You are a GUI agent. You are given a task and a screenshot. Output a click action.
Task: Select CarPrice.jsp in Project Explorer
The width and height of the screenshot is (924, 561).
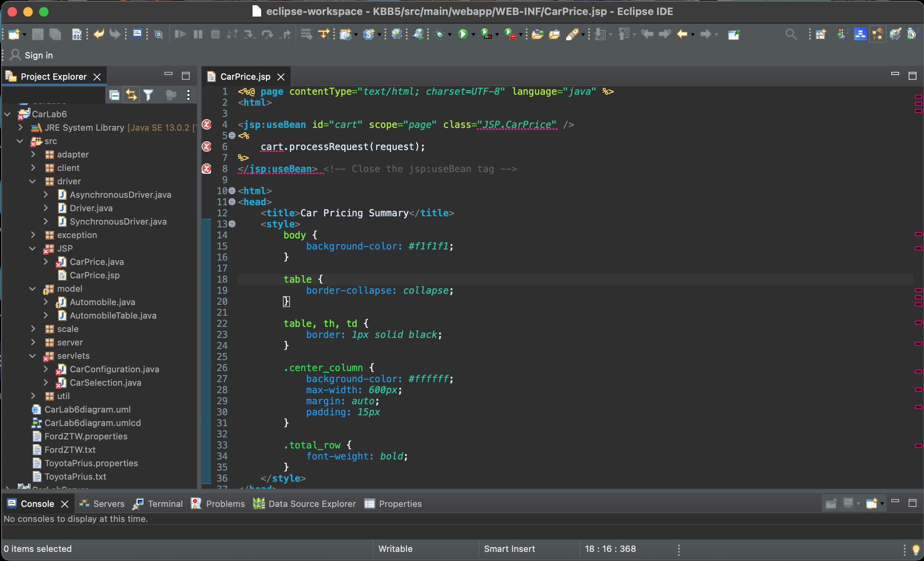click(x=94, y=275)
